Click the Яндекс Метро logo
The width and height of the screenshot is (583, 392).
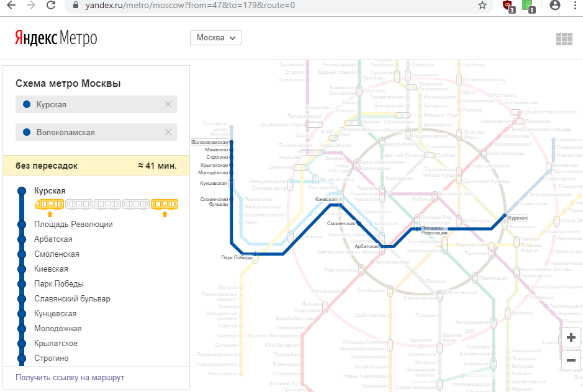coord(56,38)
